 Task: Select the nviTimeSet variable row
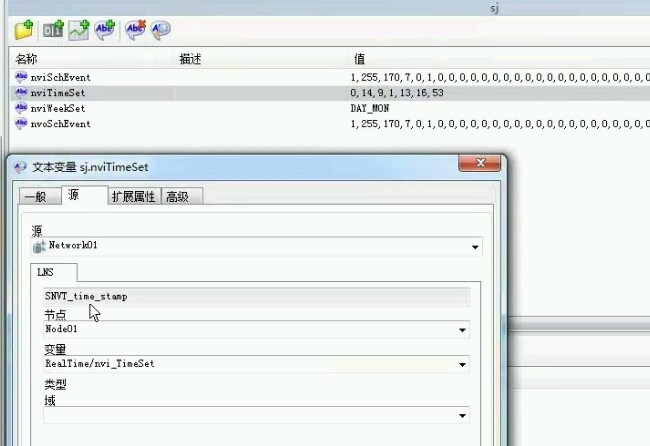pyautogui.click(x=329, y=93)
